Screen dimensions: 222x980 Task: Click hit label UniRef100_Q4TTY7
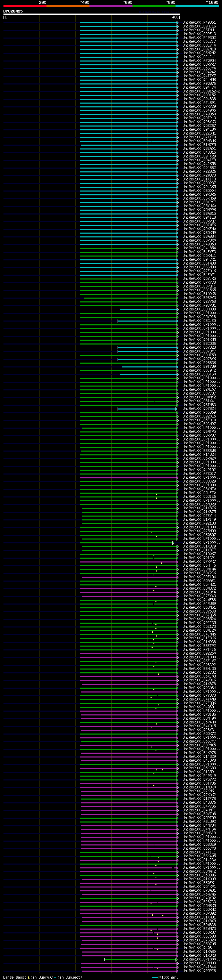point(199,76)
